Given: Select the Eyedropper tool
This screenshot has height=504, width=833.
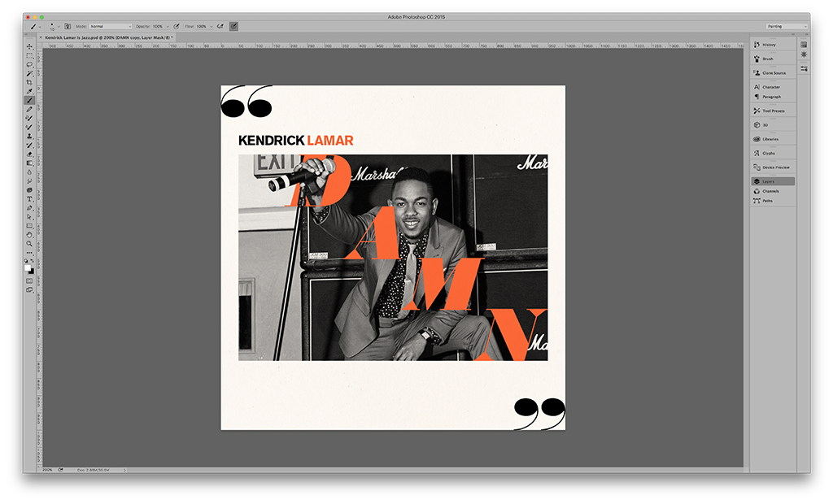Looking at the screenshot, I should click(30, 91).
